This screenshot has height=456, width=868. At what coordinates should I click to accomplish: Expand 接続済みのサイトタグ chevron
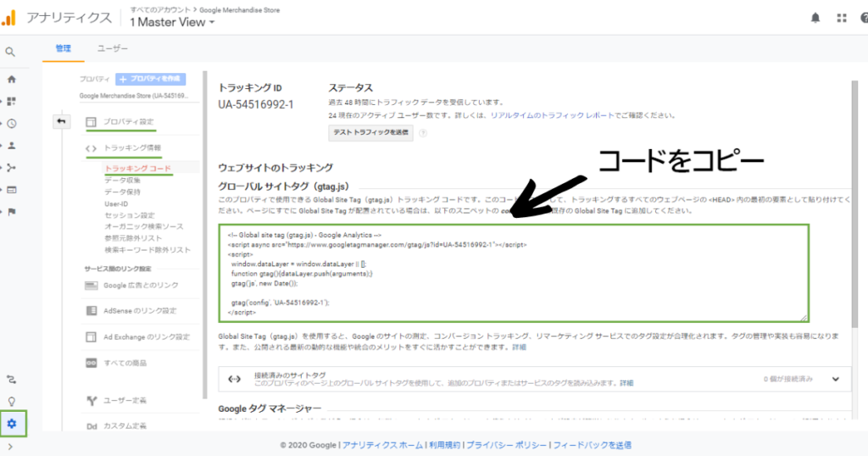click(835, 379)
